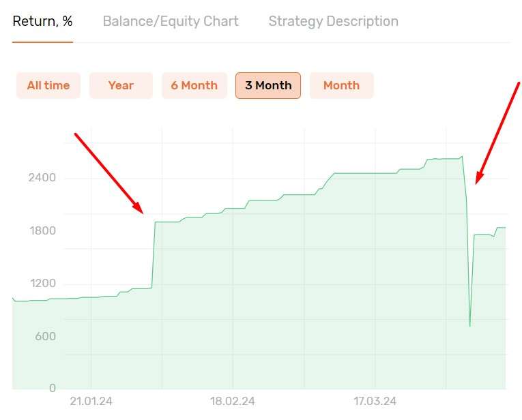Select the Year range button
Screen dimensions: 522x420
121,85
